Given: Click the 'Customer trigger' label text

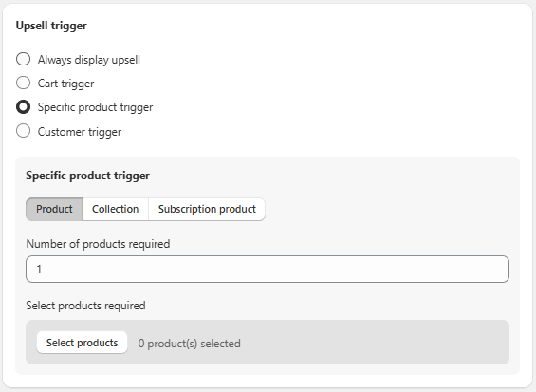Looking at the screenshot, I should pyautogui.click(x=80, y=132).
